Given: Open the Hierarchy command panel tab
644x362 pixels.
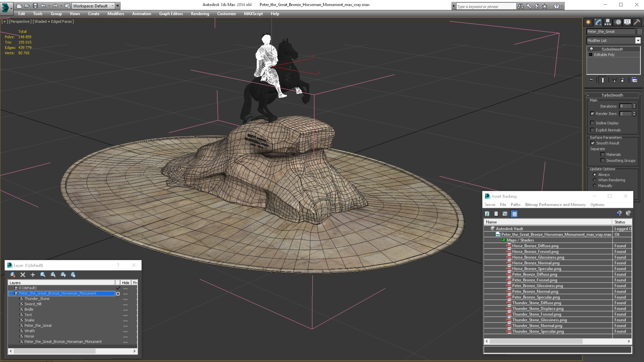Looking at the screenshot, I should tap(608, 22).
